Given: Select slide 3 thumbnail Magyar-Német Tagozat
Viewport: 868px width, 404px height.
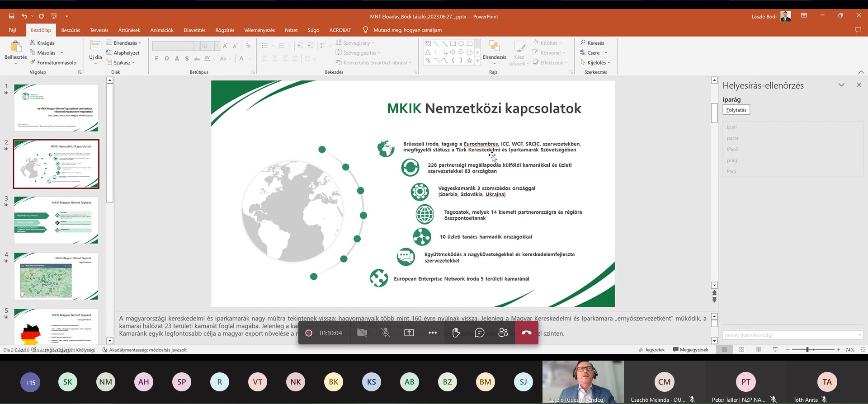Looking at the screenshot, I should coord(56,220).
